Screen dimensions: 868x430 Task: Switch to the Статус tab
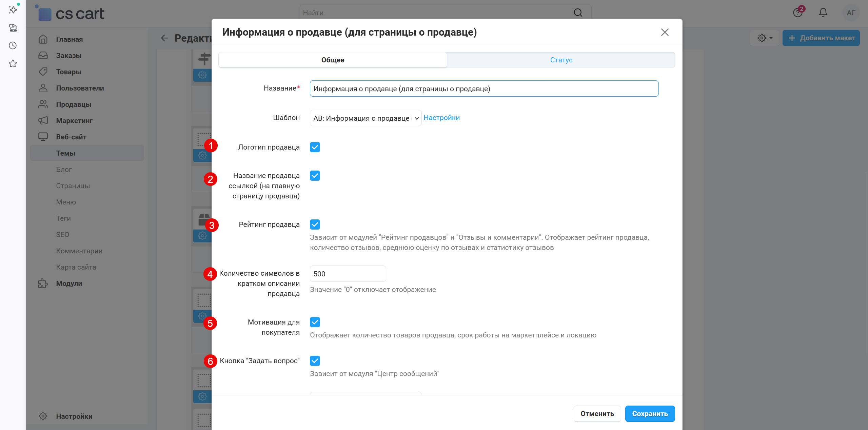tap(561, 60)
